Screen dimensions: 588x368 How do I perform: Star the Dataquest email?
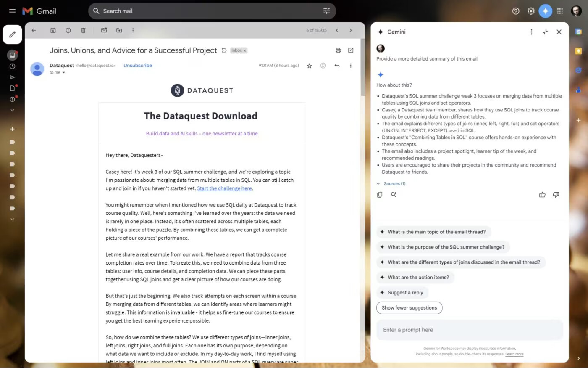309,66
